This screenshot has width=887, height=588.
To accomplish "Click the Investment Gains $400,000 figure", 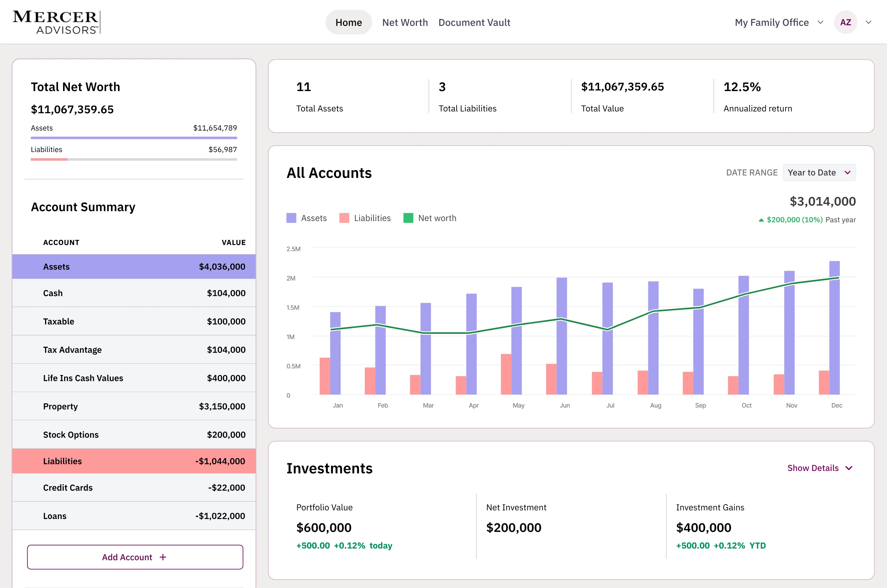I will tap(703, 528).
